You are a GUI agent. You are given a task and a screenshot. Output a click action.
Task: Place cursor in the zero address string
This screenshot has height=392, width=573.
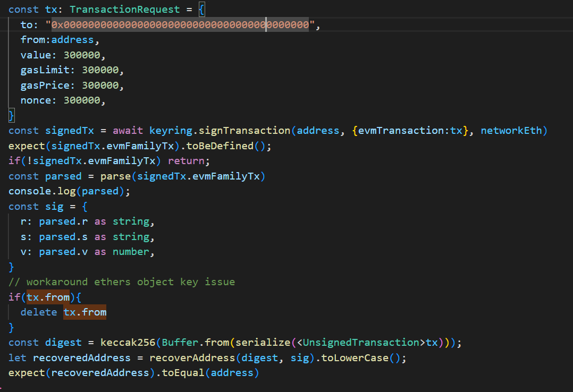[180, 25]
